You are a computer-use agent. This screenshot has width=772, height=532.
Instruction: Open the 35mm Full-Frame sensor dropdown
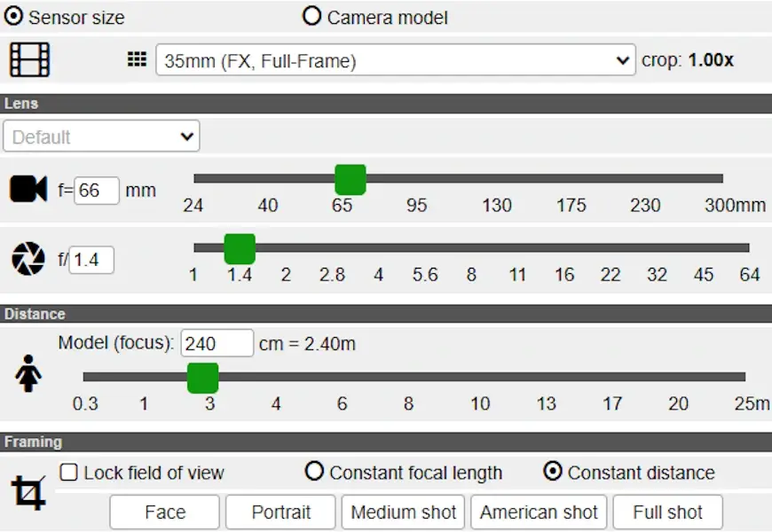tap(395, 60)
